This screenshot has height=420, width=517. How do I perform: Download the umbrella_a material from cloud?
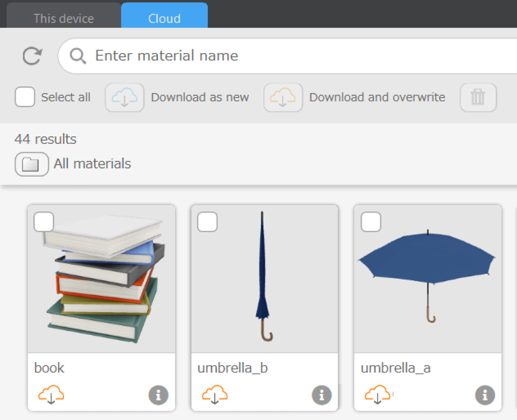378,394
